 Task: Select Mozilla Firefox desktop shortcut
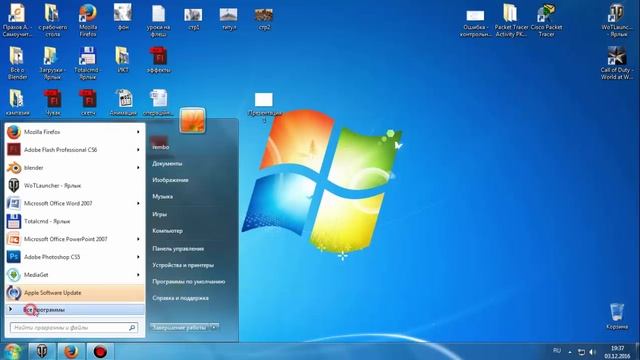click(x=88, y=20)
